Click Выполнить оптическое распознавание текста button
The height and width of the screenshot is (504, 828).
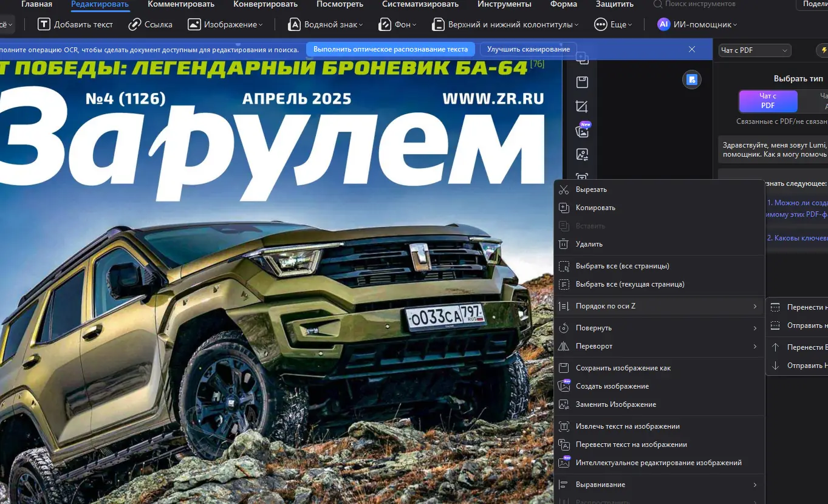tap(391, 49)
